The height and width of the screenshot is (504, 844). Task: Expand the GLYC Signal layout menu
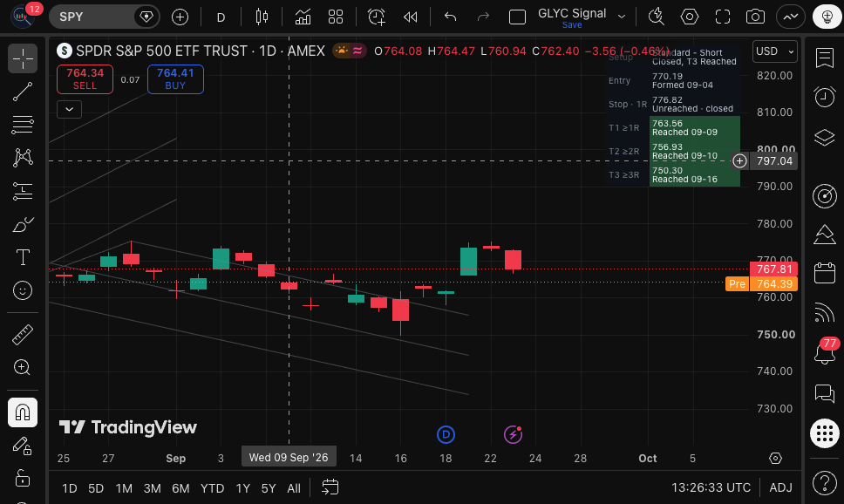622,17
